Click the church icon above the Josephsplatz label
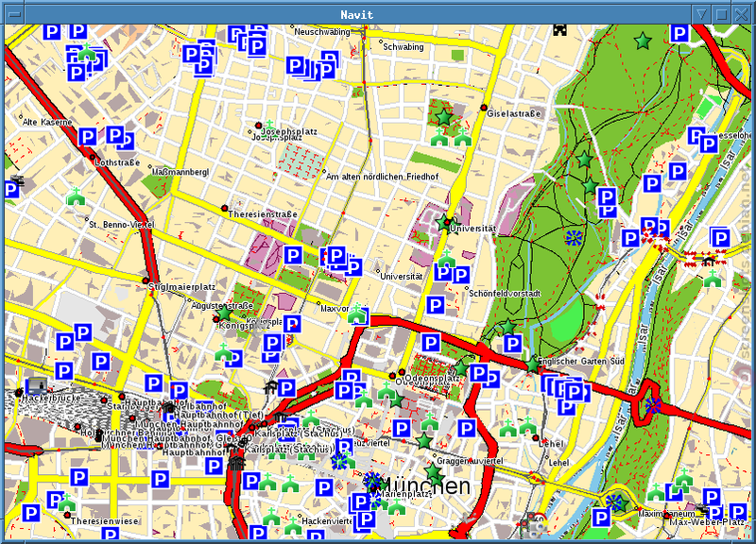This screenshot has width=756, height=544. point(270,127)
